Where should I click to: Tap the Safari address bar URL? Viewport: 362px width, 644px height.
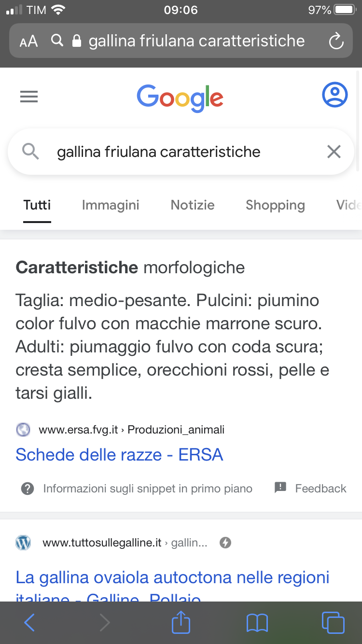tap(196, 41)
